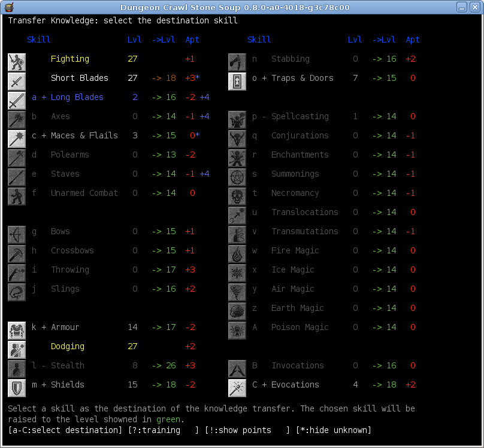Select Evocations skill name

point(295,385)
